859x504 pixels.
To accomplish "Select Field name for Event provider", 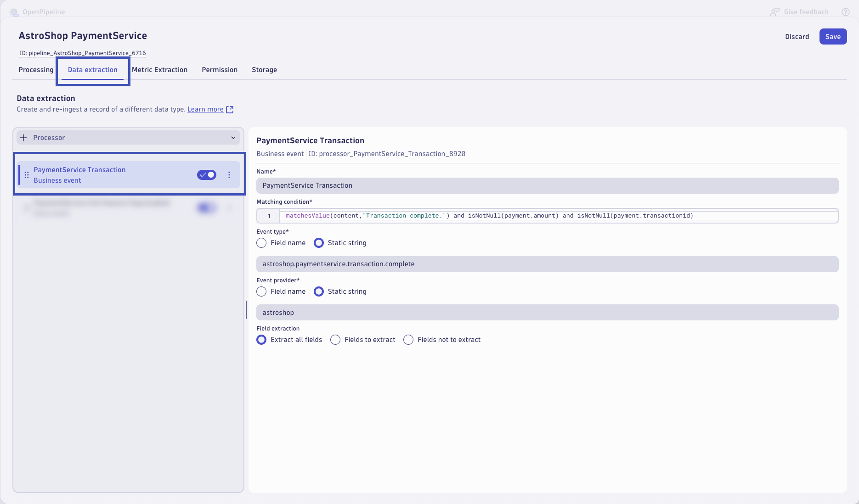I will coord(261,291).
